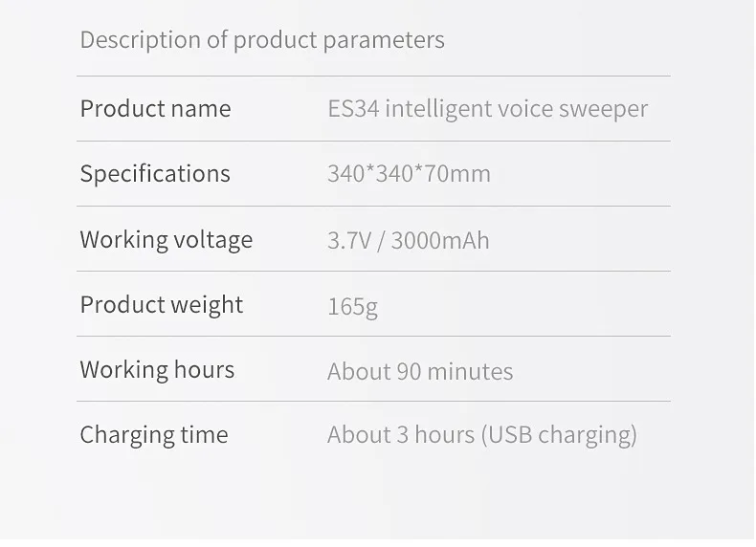Select the '165g' weight value
Viewport: 756px width, 547px height.
click(352, 307)
